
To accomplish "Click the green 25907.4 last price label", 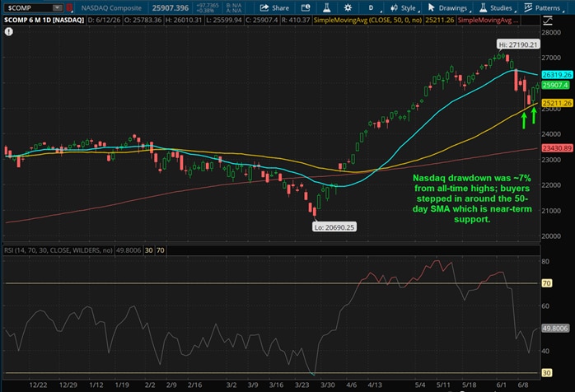I will point(555,85).
